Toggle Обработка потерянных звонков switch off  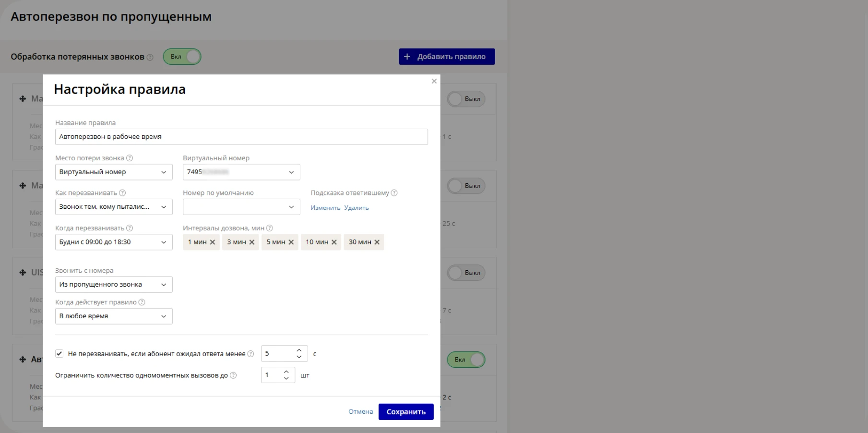click(x=182, y=57)
